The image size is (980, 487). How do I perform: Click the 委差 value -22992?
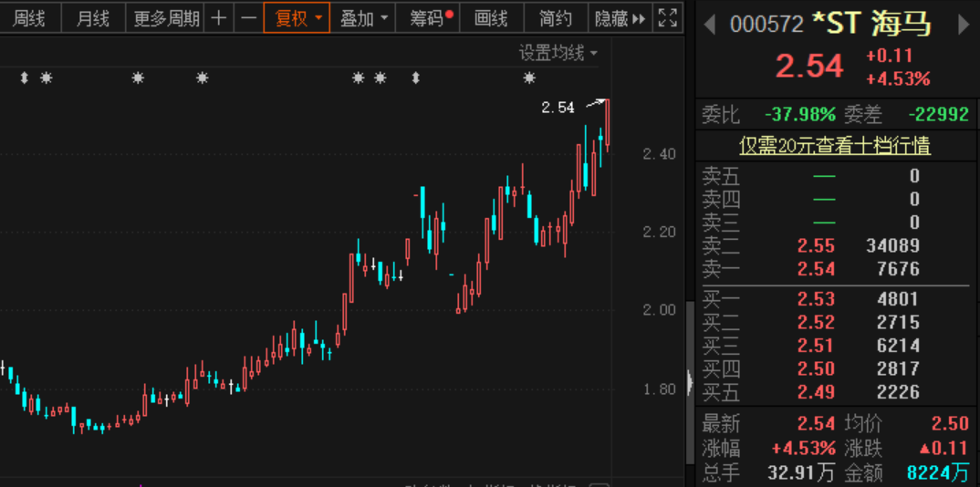[x=938, y=114]
